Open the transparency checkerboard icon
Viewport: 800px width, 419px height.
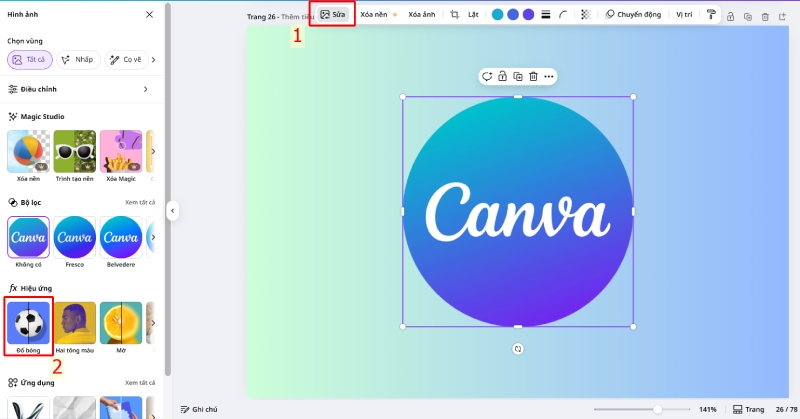pos(586,14)
